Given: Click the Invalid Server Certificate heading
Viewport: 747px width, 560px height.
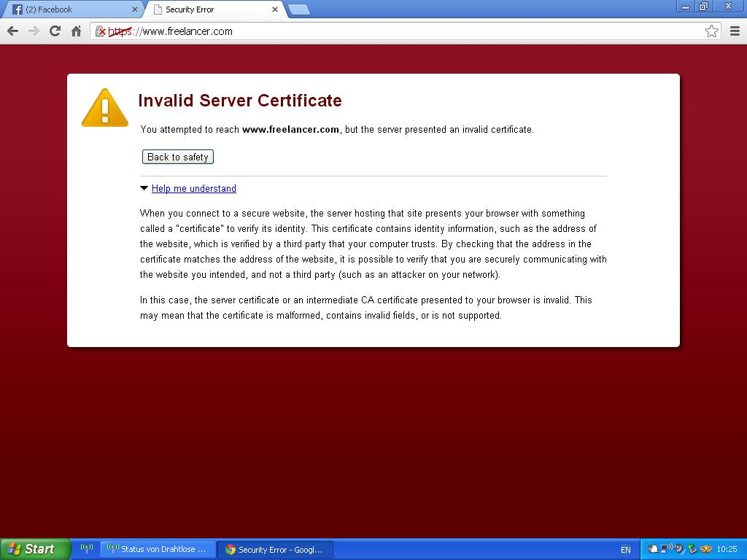Looking at the screenshot, I should pos(240,101).
